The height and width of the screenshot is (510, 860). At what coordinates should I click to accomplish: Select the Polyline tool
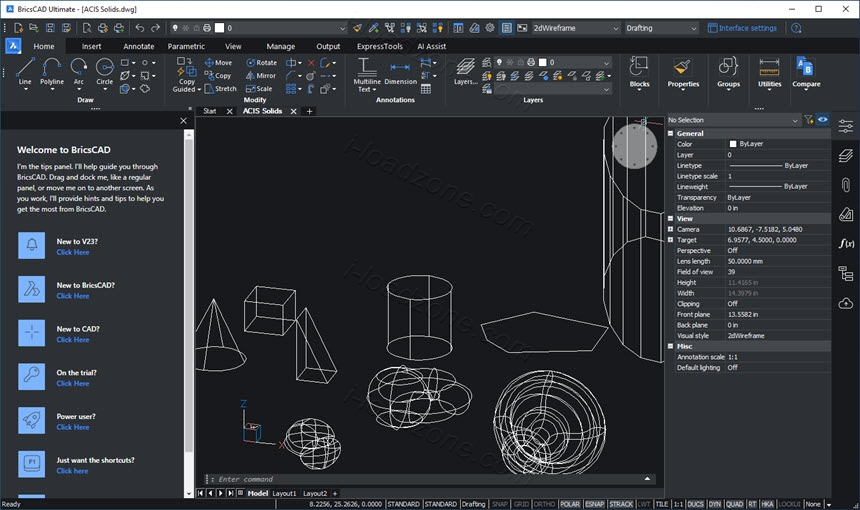(52, 72)
